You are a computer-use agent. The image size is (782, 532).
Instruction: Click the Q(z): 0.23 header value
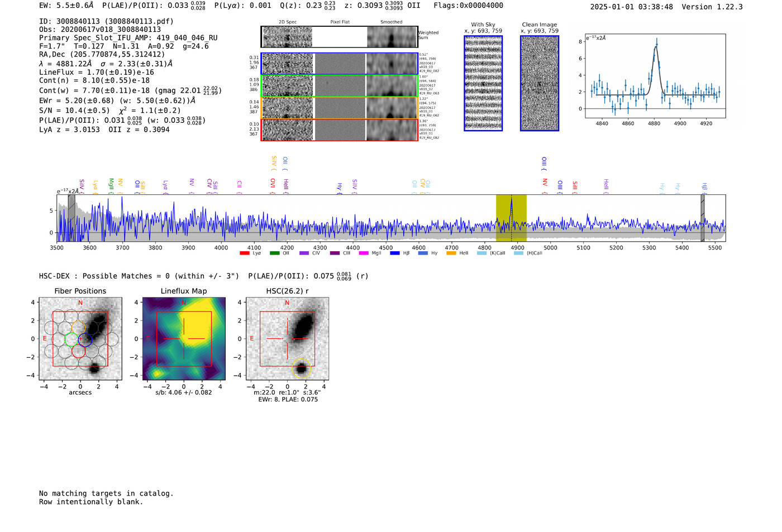pos(308,6)
